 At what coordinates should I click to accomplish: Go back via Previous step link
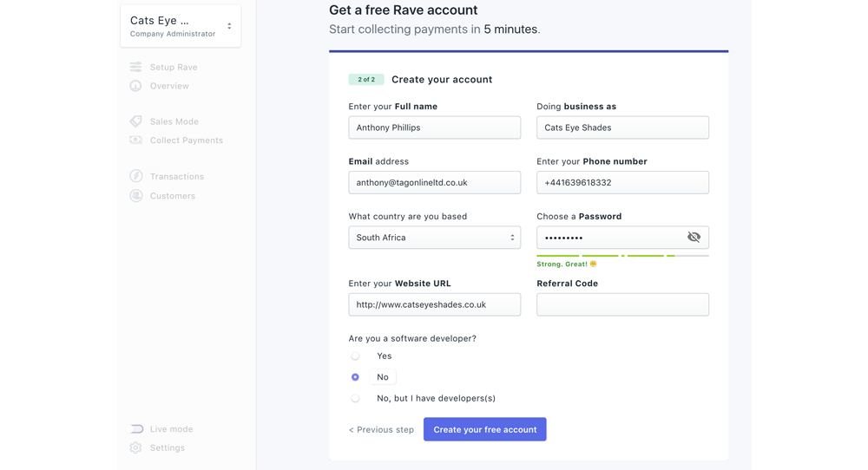coord(381,429)
